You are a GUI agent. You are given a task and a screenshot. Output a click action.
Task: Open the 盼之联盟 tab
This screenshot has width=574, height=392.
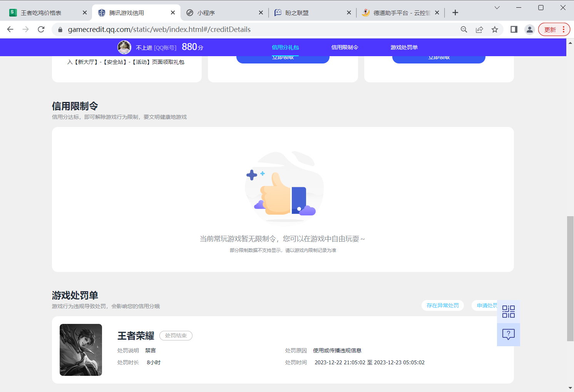coord(297,13)
